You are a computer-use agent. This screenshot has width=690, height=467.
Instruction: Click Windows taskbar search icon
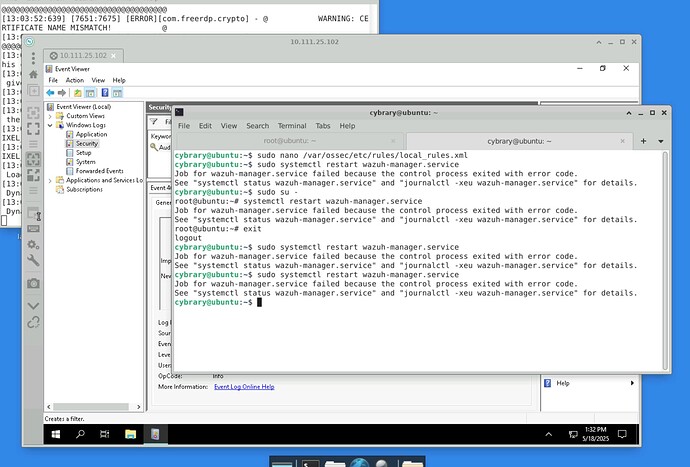tap(80, 434)
